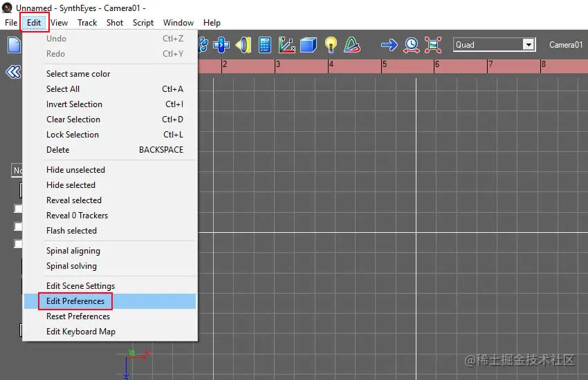The image size is (588, 380).
Task: Choose Select same color
Action: tap(110, 74)
